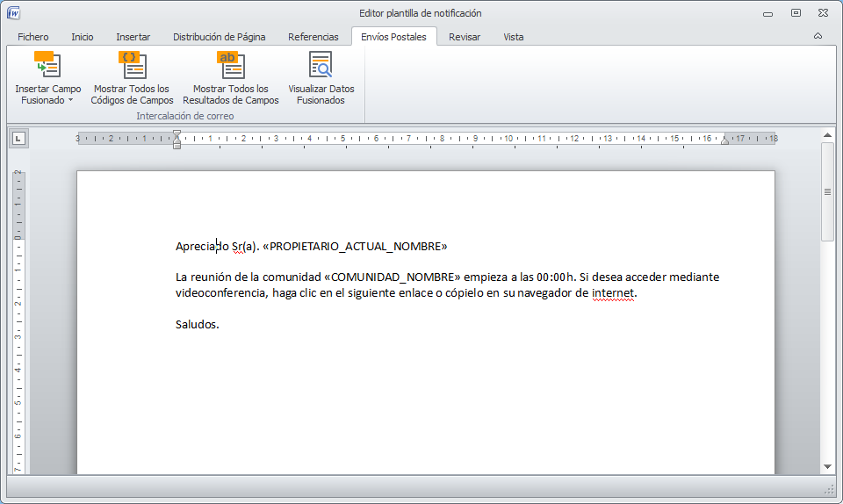Switch to the Insertar tab
Screen dimensions: 843x504
[133, 37]
